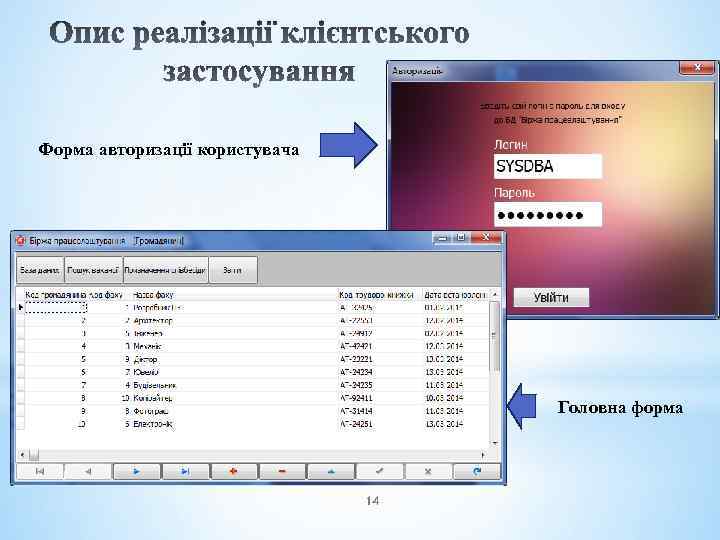Image resolution: width=720 pixels, height=540 pixels.
Task: Delete current record with minus icon
Action: point(282,471)
